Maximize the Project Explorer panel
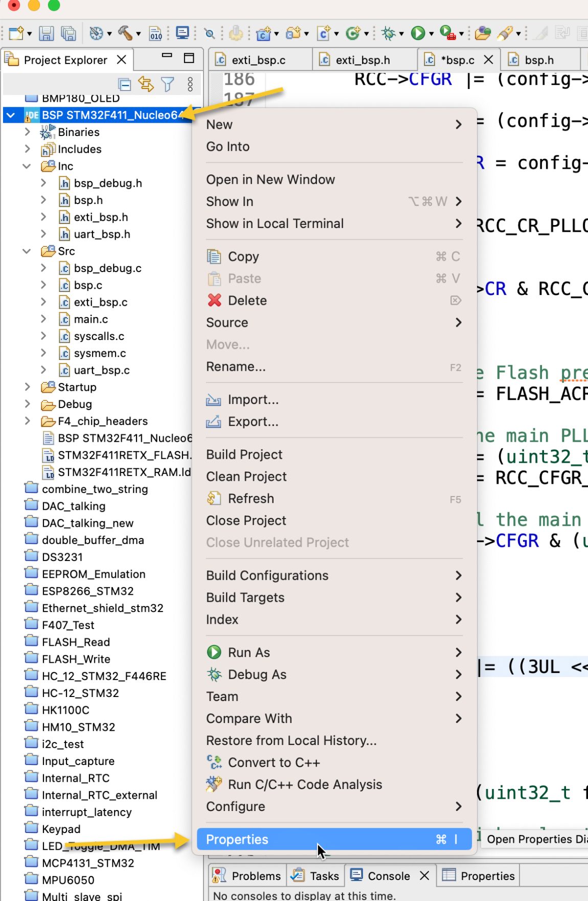This screenshot has width=588, height=901. (x=189, y=58)
